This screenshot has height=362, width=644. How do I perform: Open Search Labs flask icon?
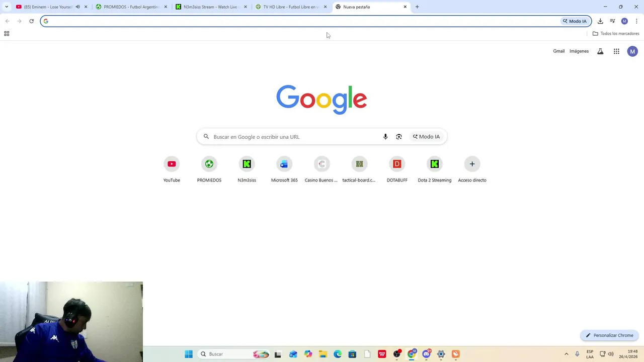tap(600, 51)
